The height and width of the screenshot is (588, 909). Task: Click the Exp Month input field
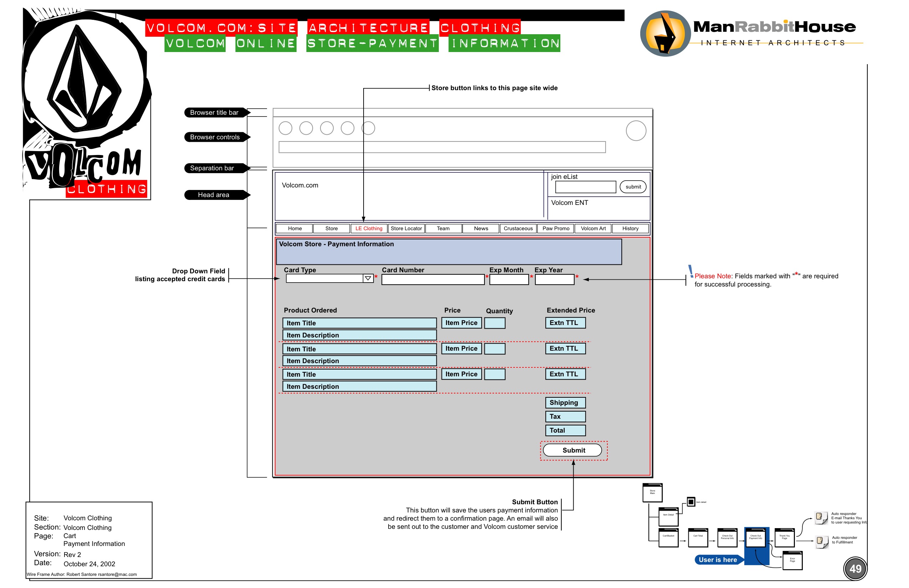(509, 280)
